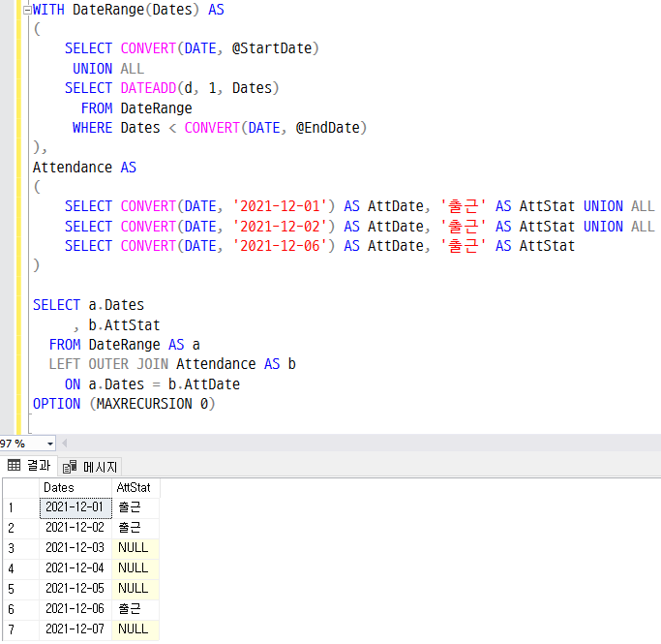Switch to the 메시지 messages tab
661x644 pixels.
(x=90, y=467)
